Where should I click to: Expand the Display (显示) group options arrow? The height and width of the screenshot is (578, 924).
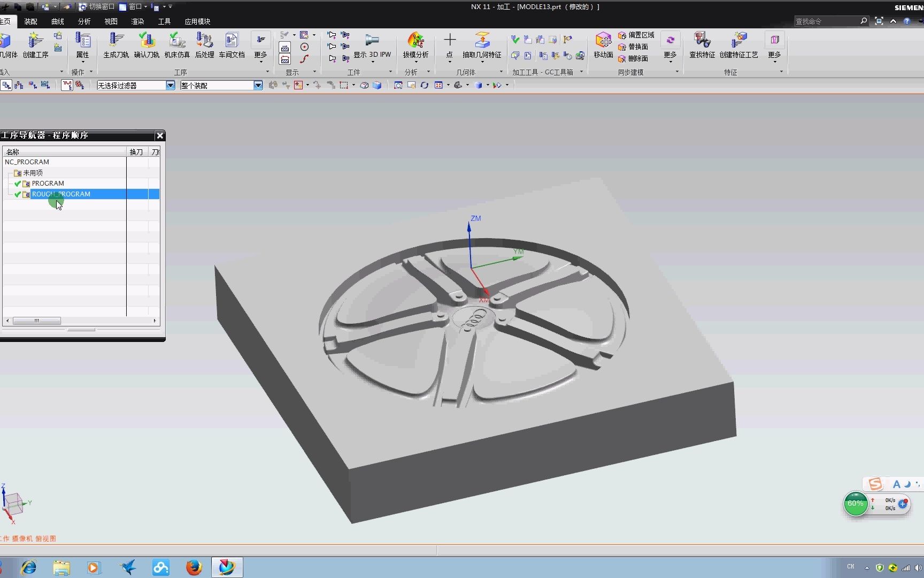(x=314, y=72)
